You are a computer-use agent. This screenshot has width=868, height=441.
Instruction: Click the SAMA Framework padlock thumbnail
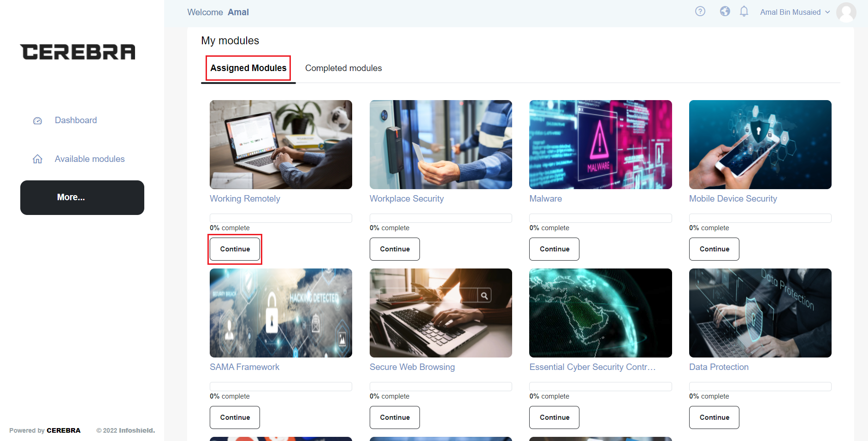[x=281, y=313]
